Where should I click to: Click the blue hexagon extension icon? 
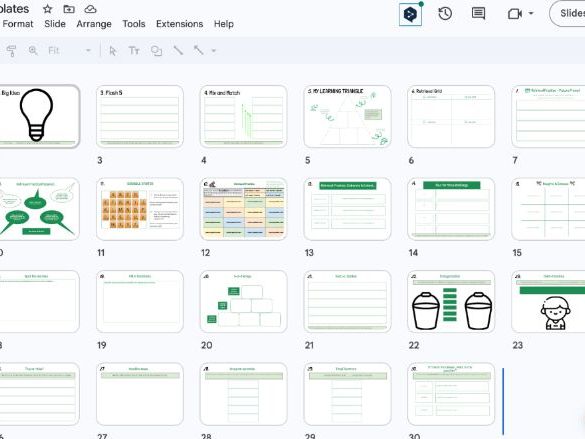point(410,15)
